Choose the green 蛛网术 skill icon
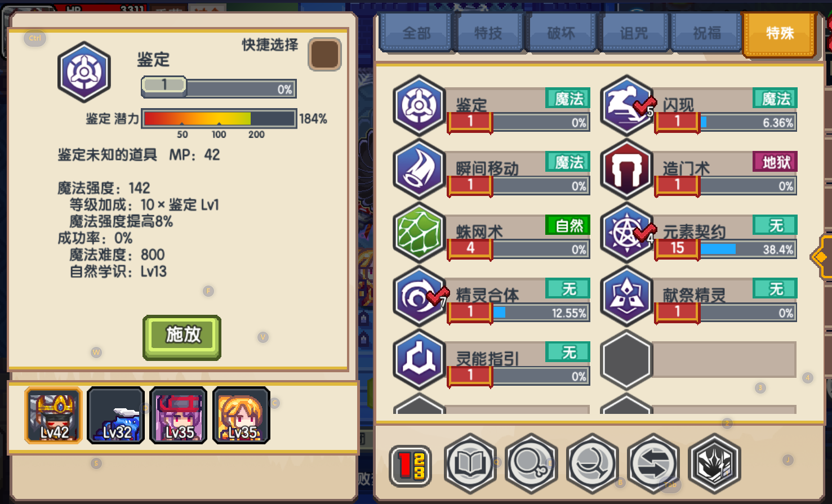Viewport: 832px width, 504px height. 419,232
